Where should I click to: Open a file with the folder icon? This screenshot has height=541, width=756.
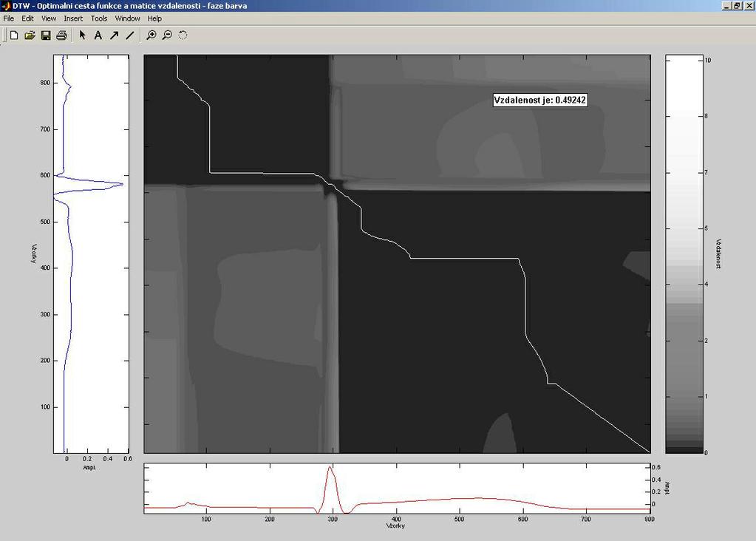30,35
